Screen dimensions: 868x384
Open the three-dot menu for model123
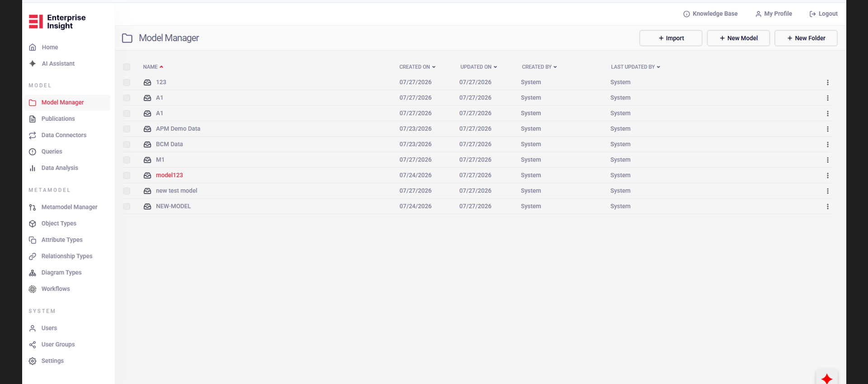tap(828, 175)
